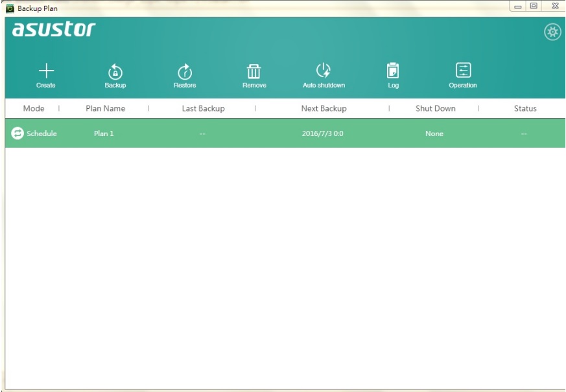566x392 pixels.
Task: Maximize the Backup Plan window
Action: pos(534,6)
